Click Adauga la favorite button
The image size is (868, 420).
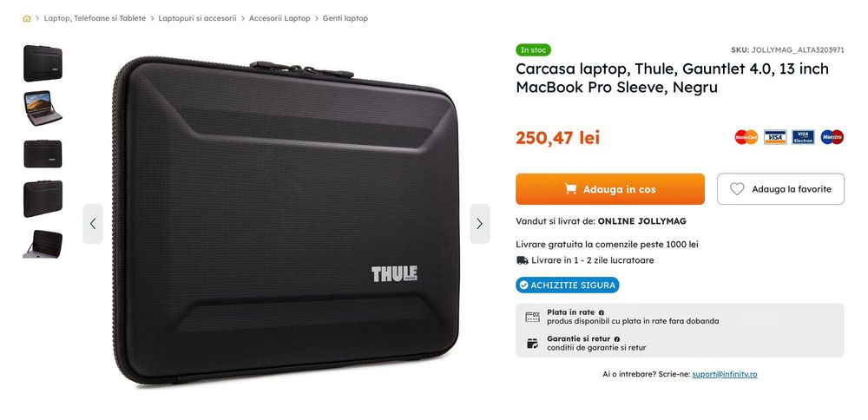click(780, 189)
